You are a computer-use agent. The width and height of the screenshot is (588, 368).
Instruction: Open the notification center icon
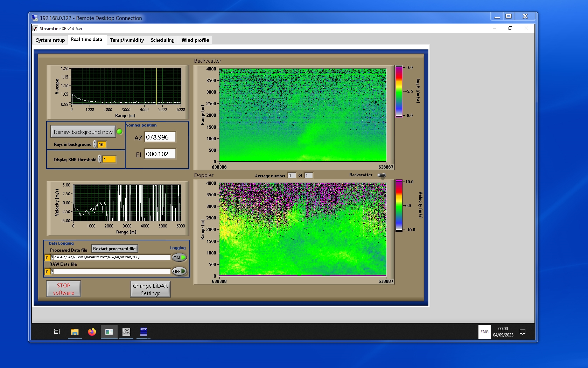click(522, 332)
